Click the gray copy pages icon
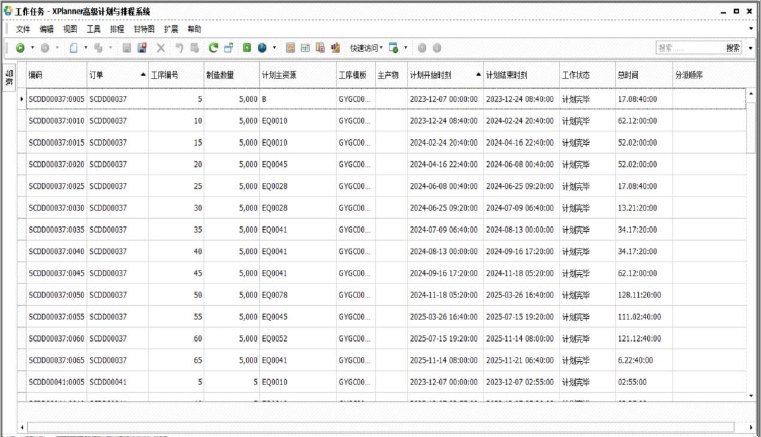 (x=98, y=48)
